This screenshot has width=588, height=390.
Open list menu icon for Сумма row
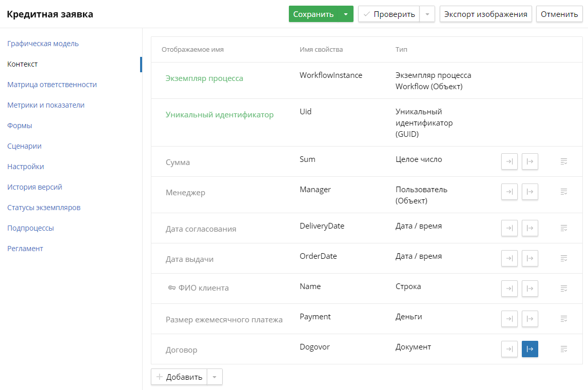[564, 161]
